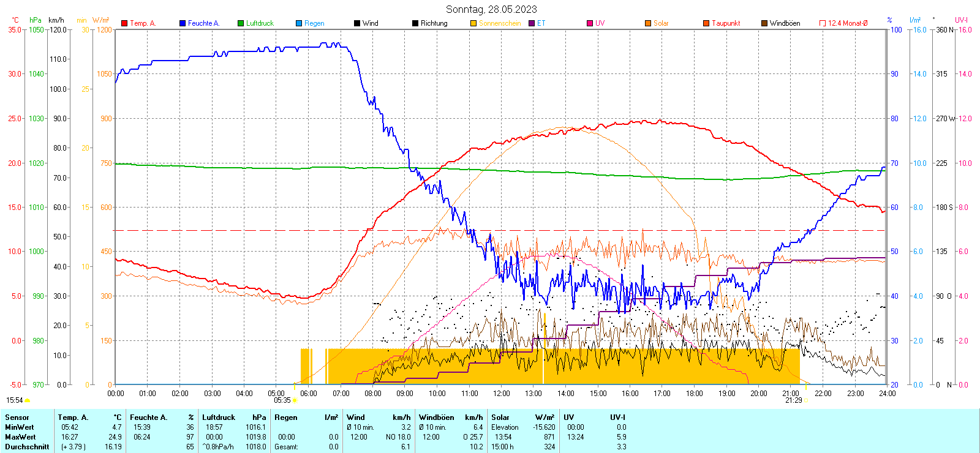The width and height of the screenshot is (980, 453).
Task: Click the yellow Sonnenschein legend square
Action: pos(473,23)
